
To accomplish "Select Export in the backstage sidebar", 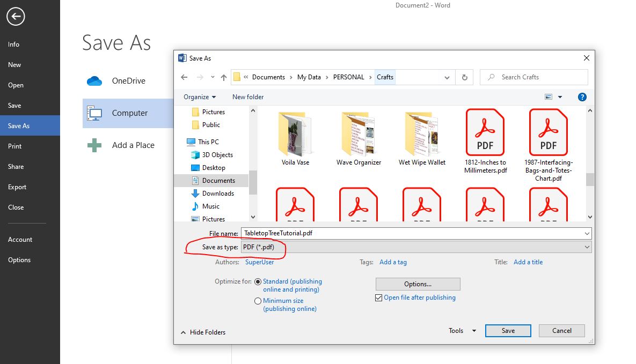I will 17,187.
